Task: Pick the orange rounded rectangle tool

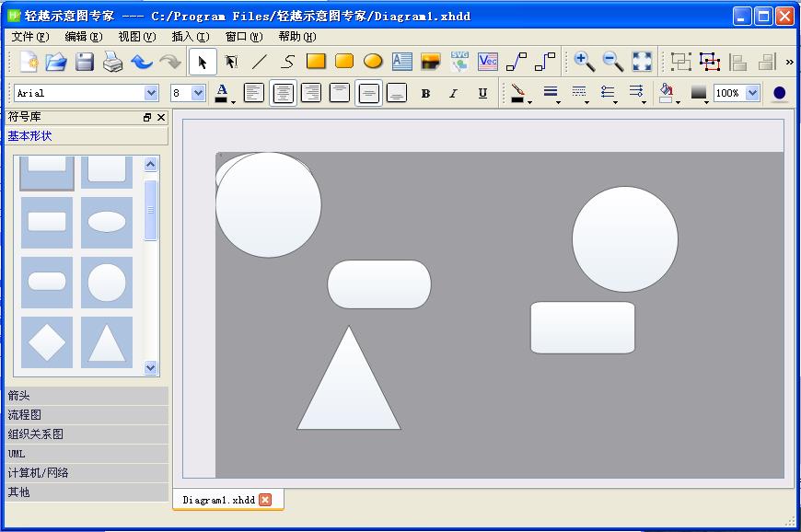Action: tap(344, 62)
